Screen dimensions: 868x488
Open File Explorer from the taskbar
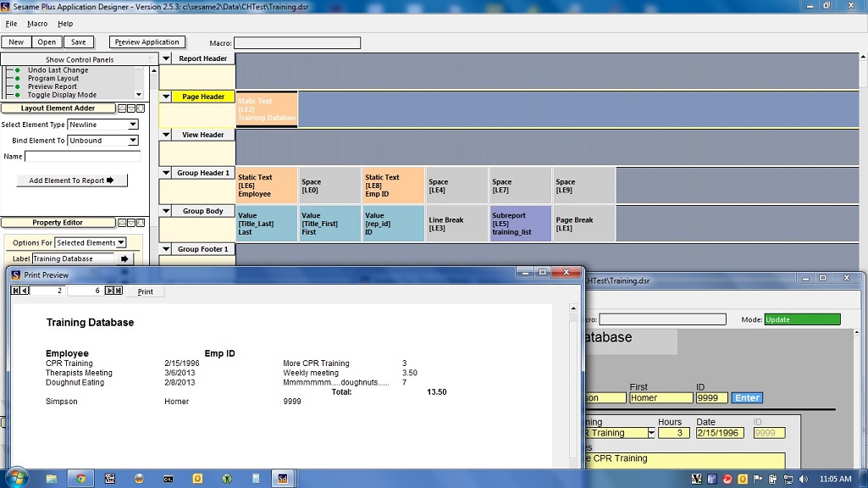(x=52, y=479)
